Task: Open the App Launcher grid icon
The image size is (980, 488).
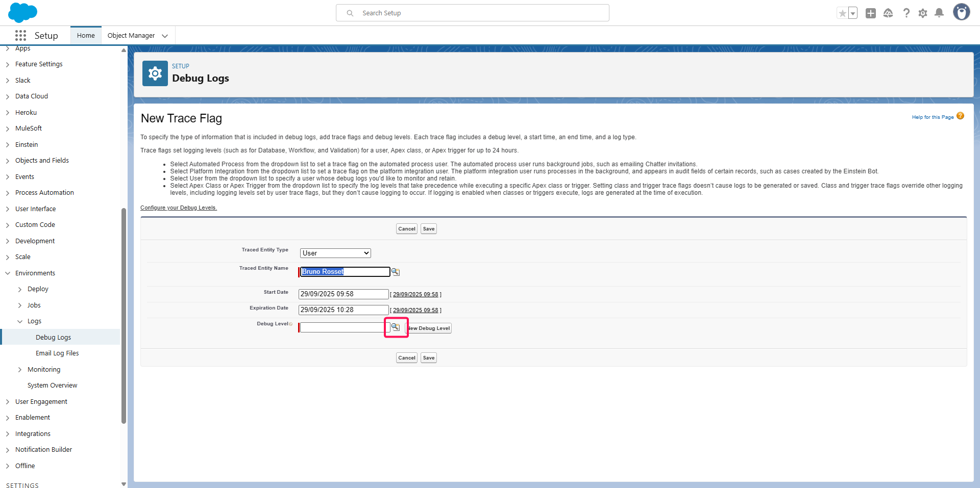Action: point(20,35)
